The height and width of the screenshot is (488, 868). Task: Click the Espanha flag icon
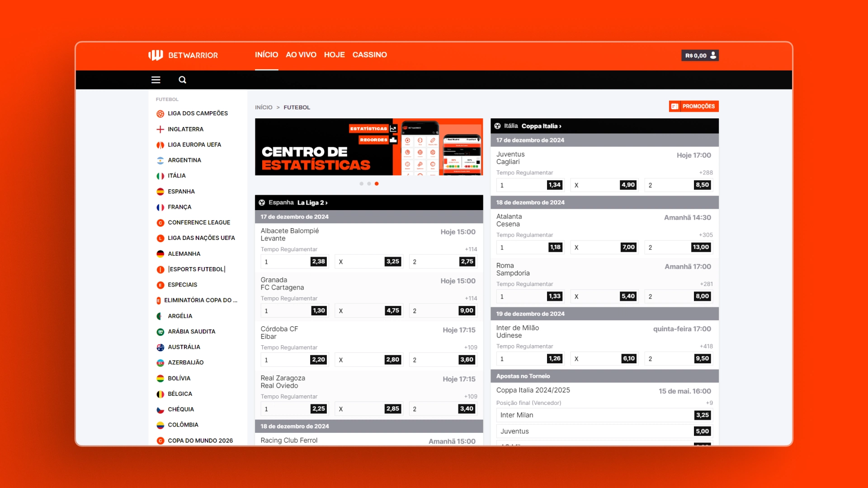coord(160,192)
